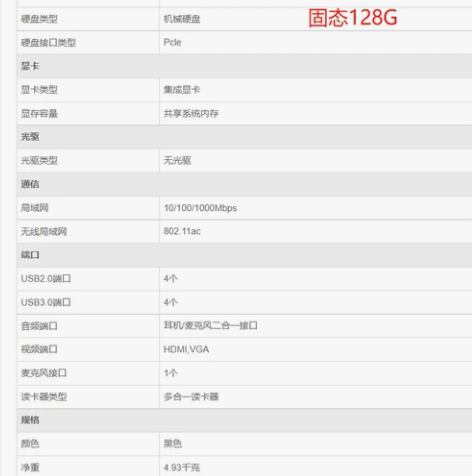This screenshot has height=476, width=472.
Task: Click the 规格 section header
Action: (245, 420)
